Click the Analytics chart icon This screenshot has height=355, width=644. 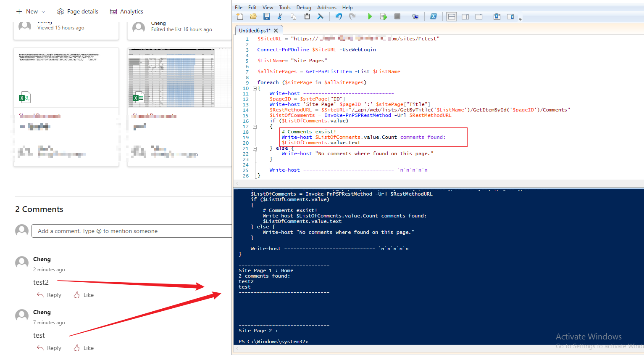pyautogui.click(x=113, y=11)
